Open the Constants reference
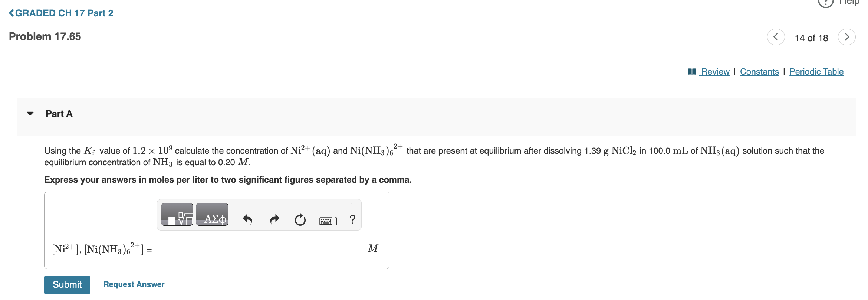 tap(759, 71)
